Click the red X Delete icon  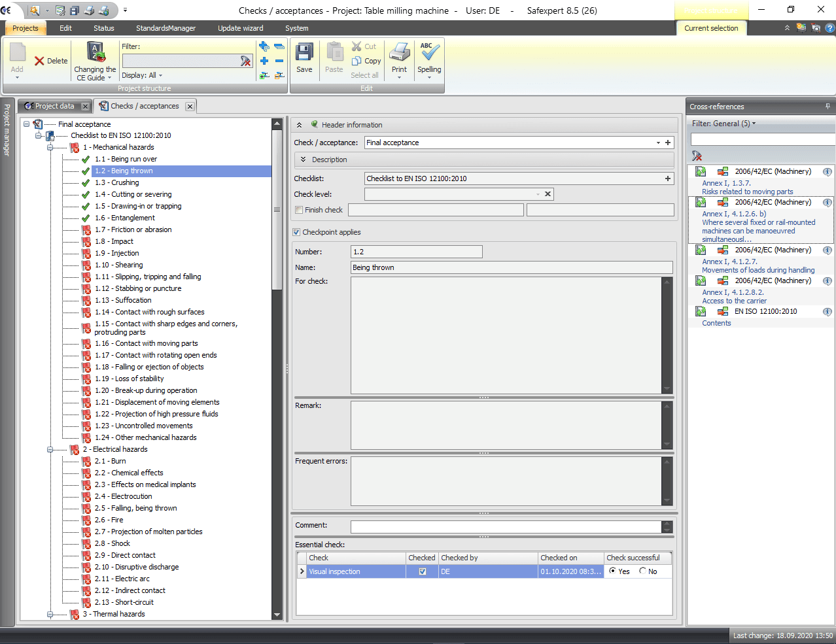point(40,61)
